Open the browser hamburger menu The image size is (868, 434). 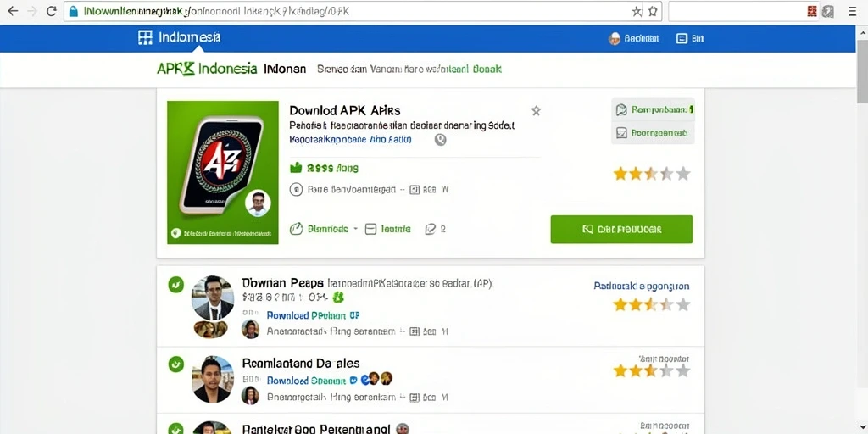coord(853,11)
